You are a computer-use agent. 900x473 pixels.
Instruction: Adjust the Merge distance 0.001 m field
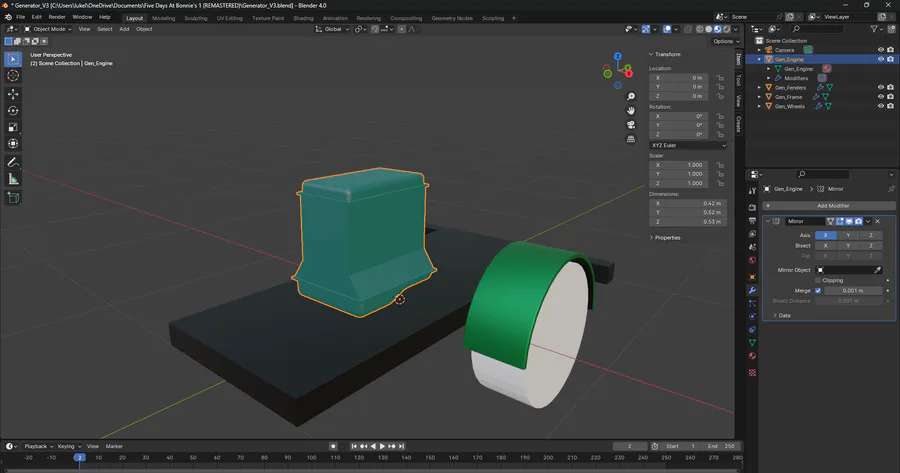coord(853,290)
